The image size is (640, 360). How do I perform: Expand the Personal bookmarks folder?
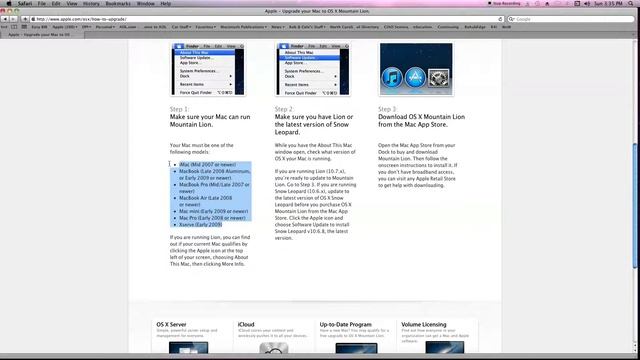pos(105,27)
